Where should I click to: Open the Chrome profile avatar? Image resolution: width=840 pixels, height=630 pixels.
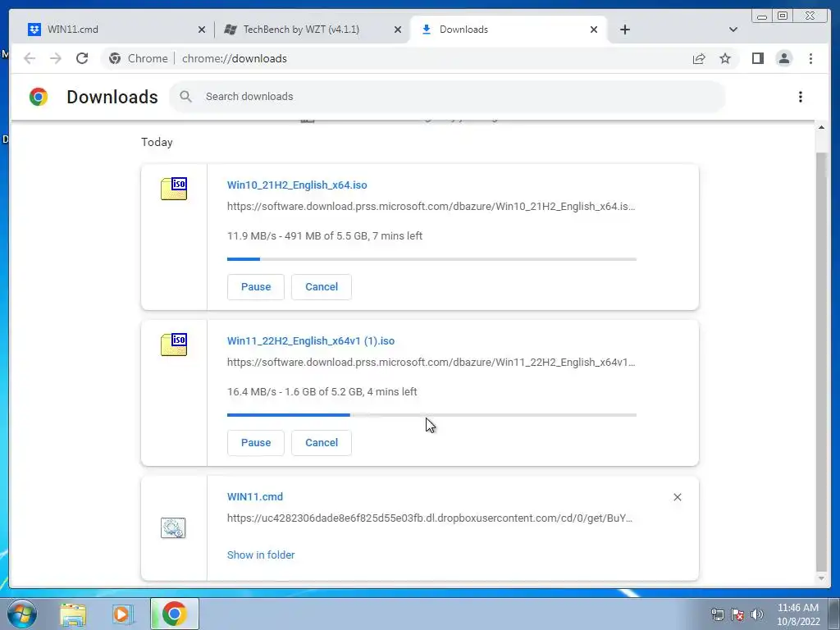(x=783, y=58)
